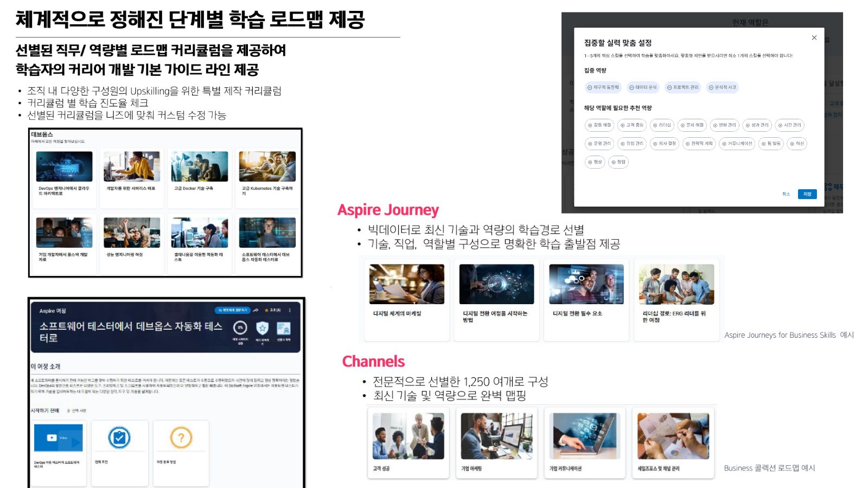Close the 집중할 실력 맞춤 설정 dialog

[814, 38]
